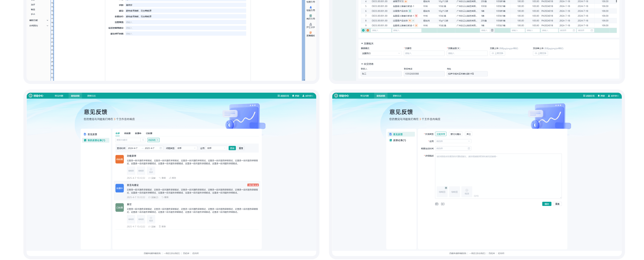
Task: Collapse the 发票相关 section
Action: click(x=362, y=44)
